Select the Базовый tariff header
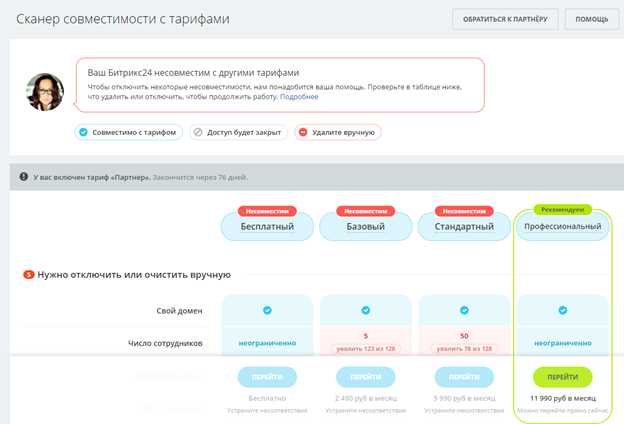Screen dimensions: 624x424 (x=365, y=226)
